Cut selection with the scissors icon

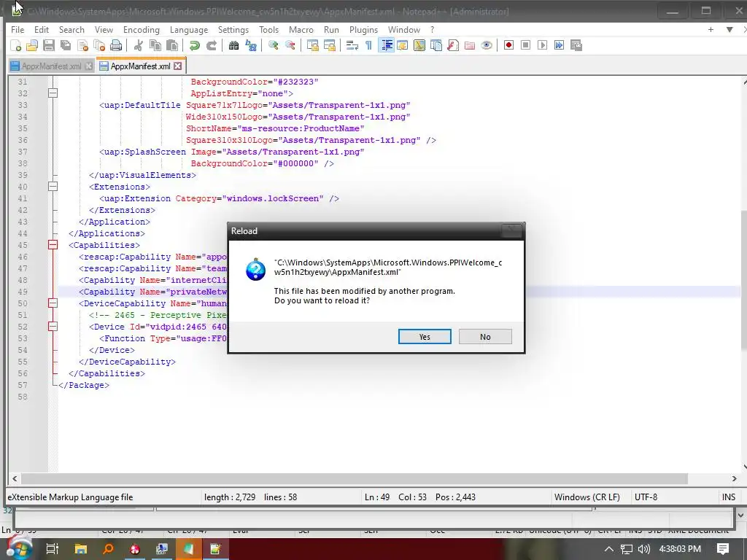(139, 45)
